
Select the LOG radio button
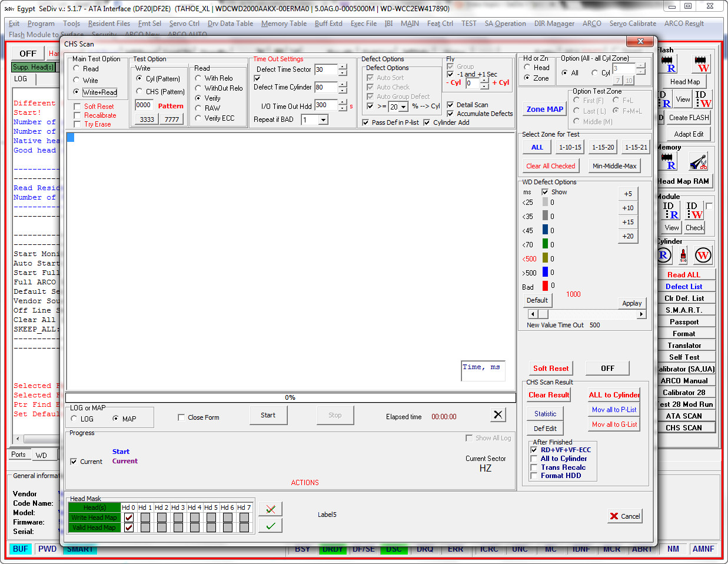(x=74, y=419)
